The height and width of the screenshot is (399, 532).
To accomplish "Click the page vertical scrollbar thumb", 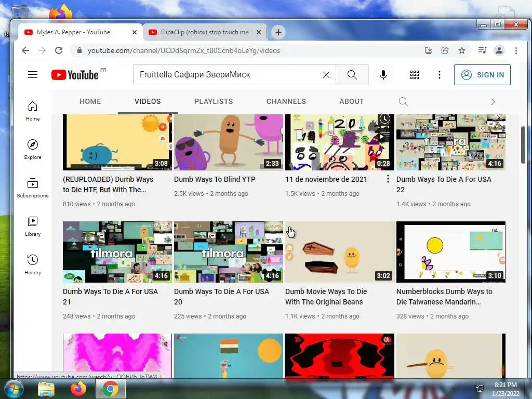I will tap(523, 144).
